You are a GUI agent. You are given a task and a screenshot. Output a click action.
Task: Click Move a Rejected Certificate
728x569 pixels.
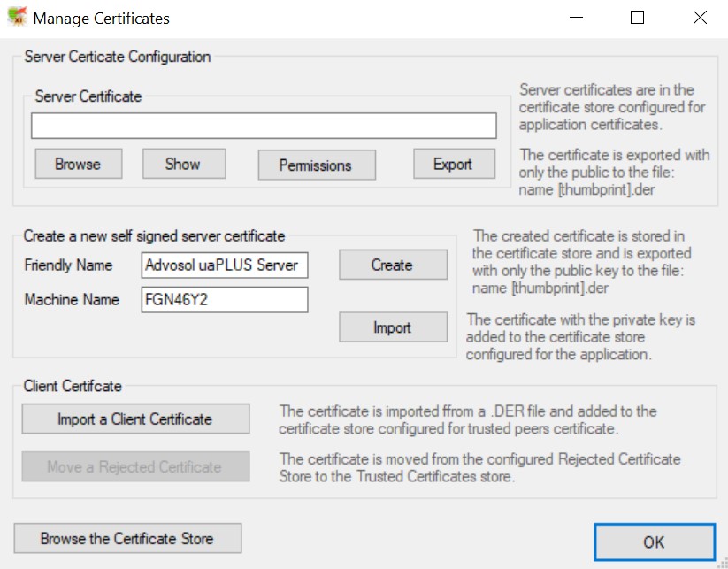135,466
